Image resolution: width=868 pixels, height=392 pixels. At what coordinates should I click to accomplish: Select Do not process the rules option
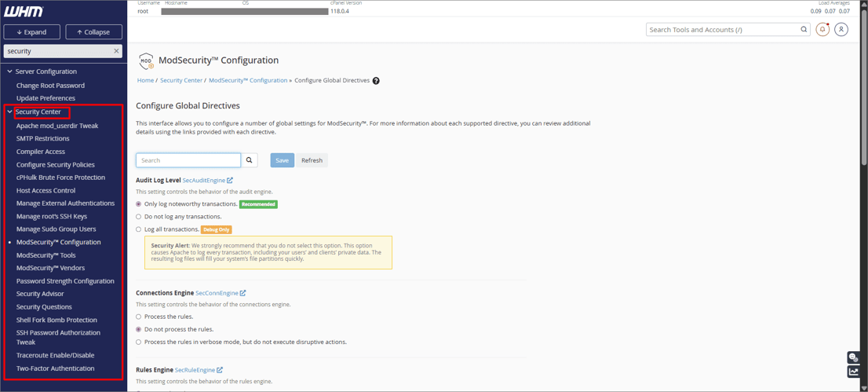tap(138, 329)
